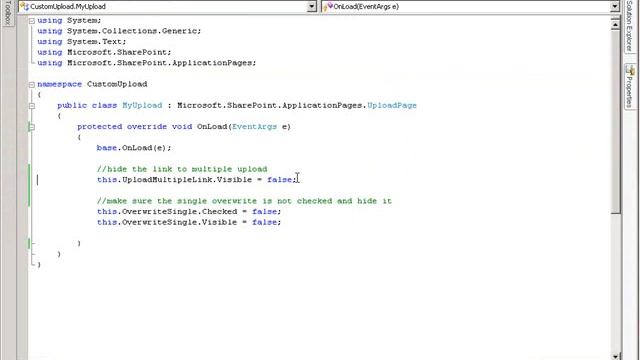Click the 'EventArgs' parameter type
This screenshot has height=360, width=640.
click(x=254, y=127)
